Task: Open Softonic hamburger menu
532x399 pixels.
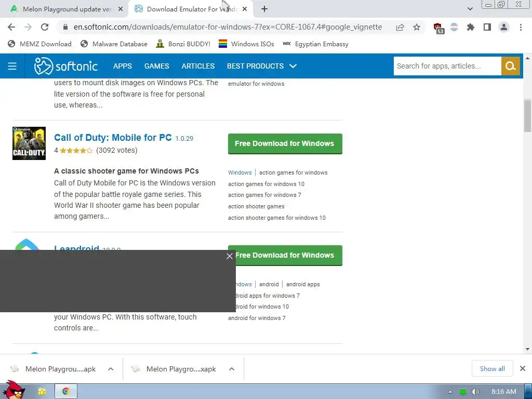Action: pos(12,66)
